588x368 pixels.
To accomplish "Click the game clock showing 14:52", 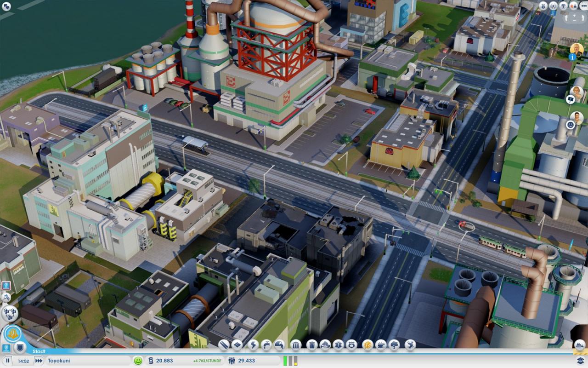I will (23, 361).
